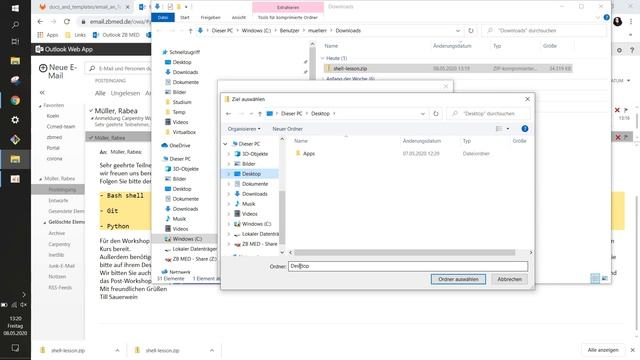Select 'shell-lesson.zip' file in Explorer
The image size is (640, 360).
(x=350, y=69)
